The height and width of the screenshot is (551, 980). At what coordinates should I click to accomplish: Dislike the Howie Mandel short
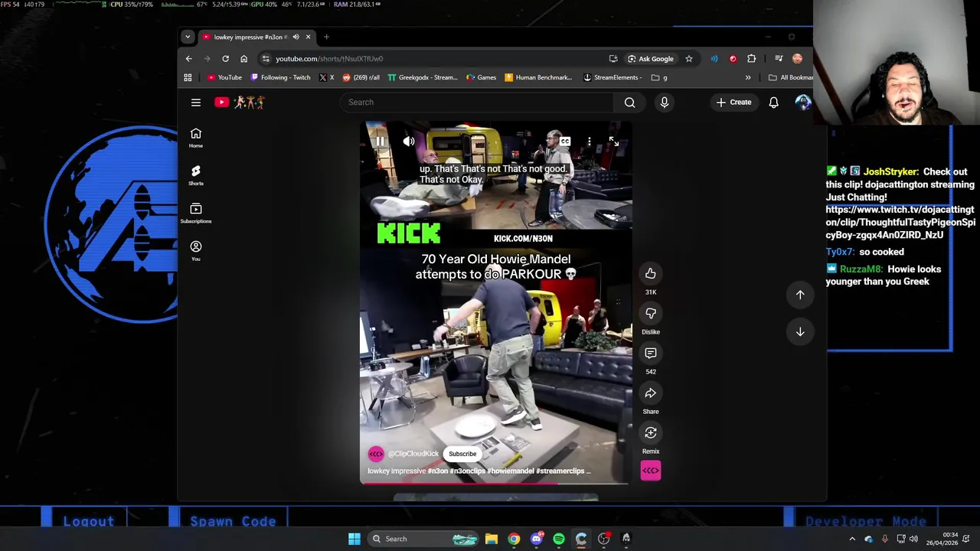(651, 313)
